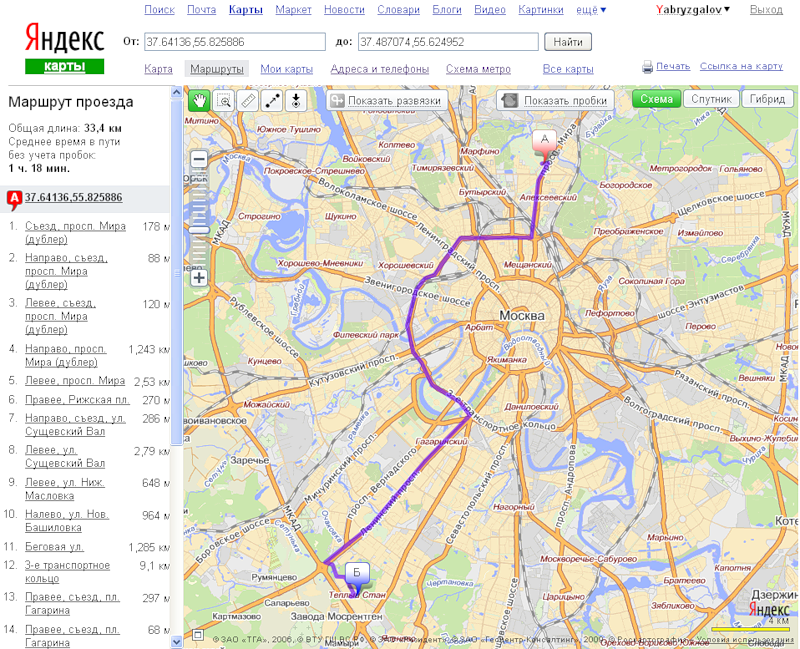Screen dimensions: 800x649
Task: Toggle Показать пробки traffic display
Action: coord(555,100)
